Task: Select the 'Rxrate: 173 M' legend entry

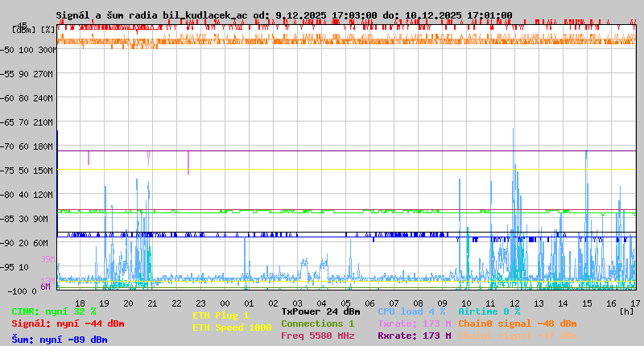Action: pyautogui.click(x=415, y=336)
